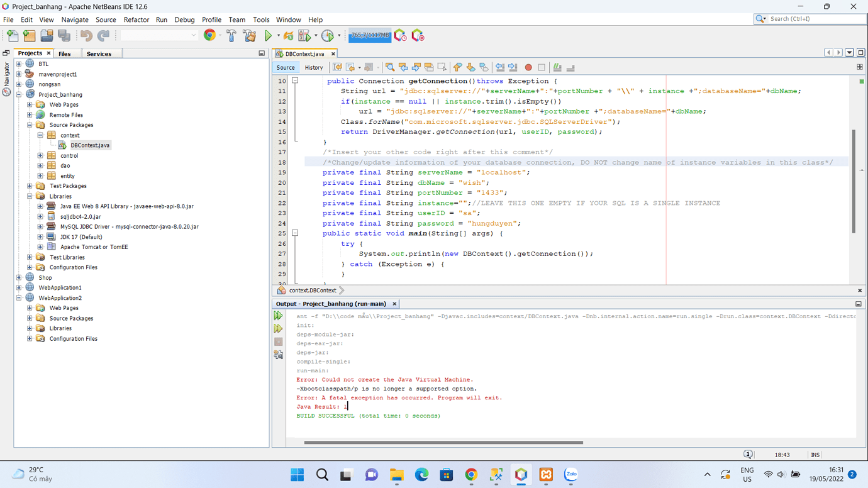Toggle INS overwrite mode in the status bar
The image size is (868, 488).
pyautogui.click(x=815, y=455)
